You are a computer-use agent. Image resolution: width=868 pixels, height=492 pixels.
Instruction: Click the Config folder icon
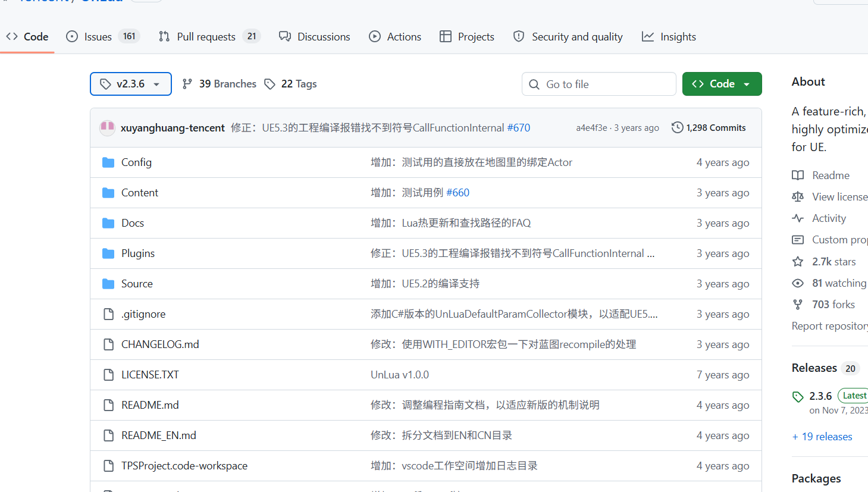[x=108, y=162]
